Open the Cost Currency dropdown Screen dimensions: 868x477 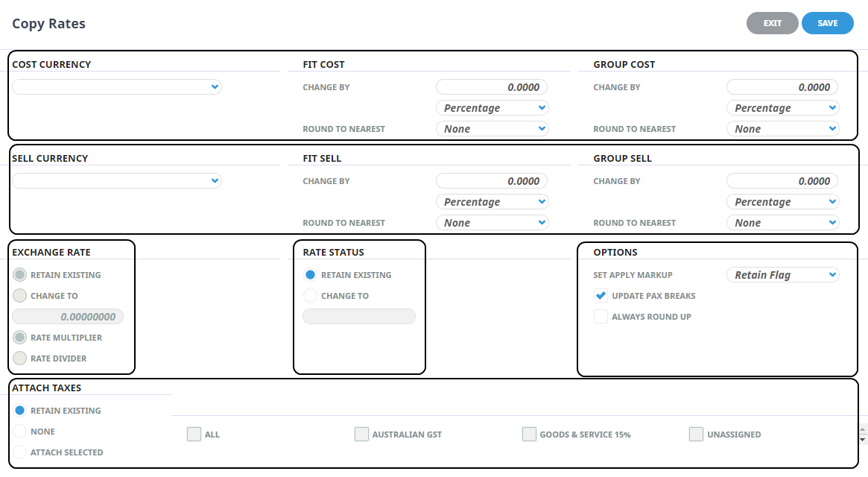[117, 87]
